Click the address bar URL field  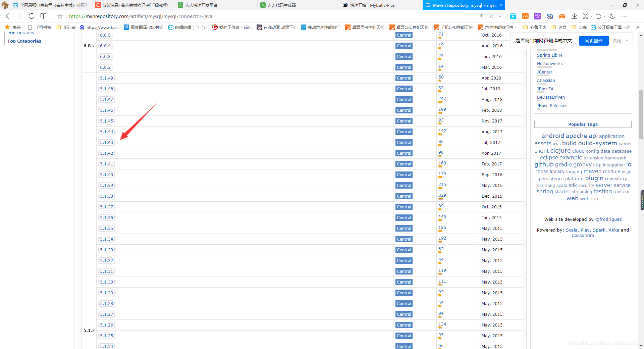(268, 16)
